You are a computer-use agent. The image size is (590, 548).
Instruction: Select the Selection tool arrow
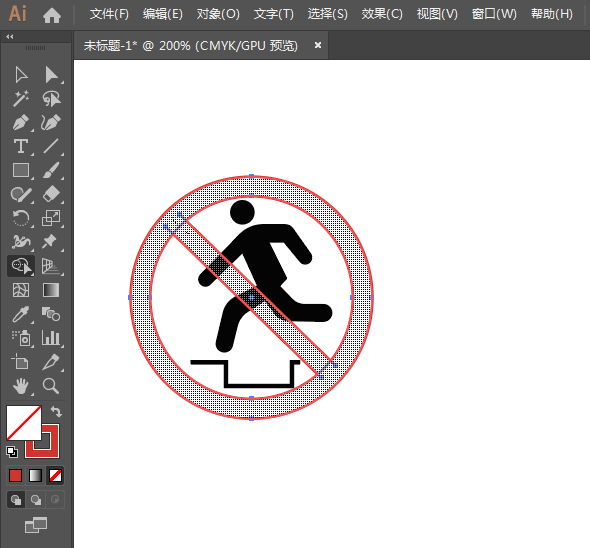[21, 75]
